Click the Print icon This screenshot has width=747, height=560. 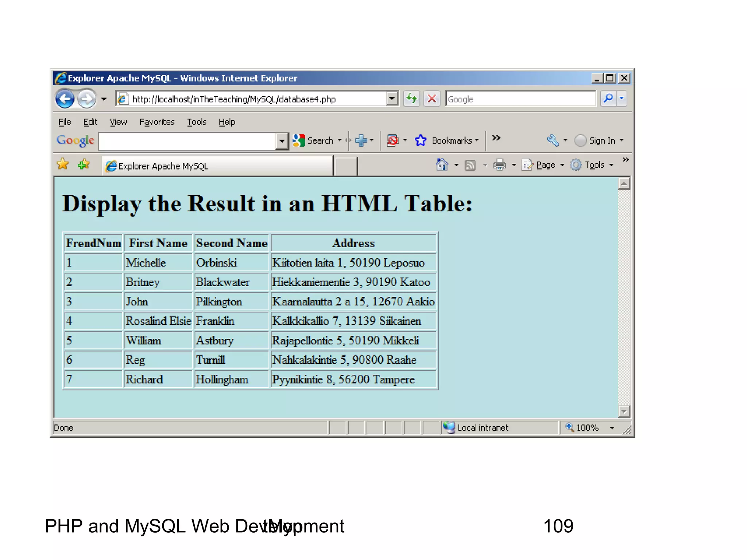tap(499, 165)
